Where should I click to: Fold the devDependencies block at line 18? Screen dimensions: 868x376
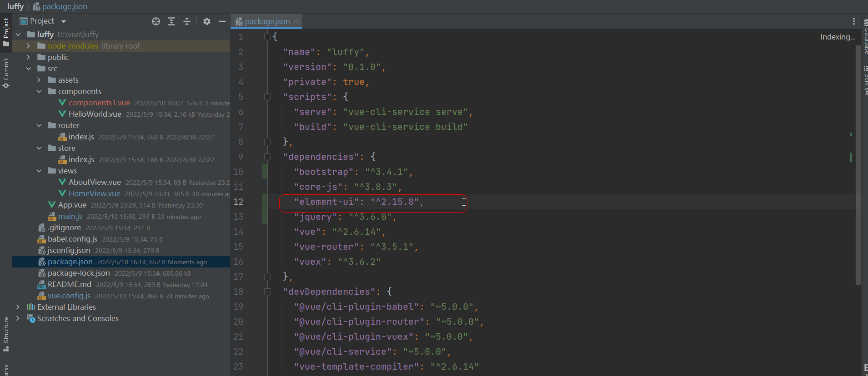click(267, 292)
